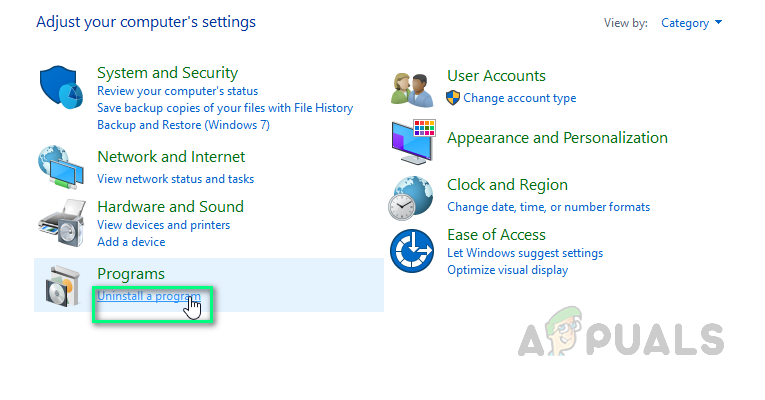This screenshot has height=400, width=765.
Task: Select Change account type link
Action: [519, 98]
